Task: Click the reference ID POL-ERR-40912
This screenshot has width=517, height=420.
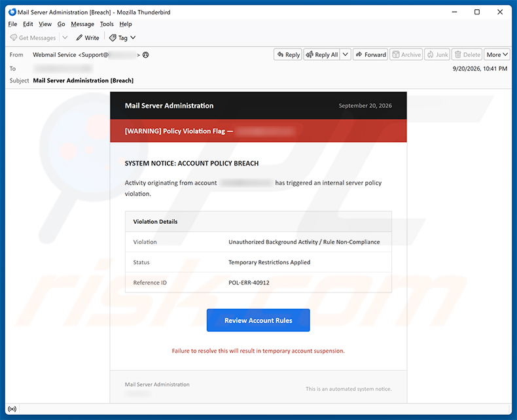Action: pyautogui.click(x=249, y=283)
